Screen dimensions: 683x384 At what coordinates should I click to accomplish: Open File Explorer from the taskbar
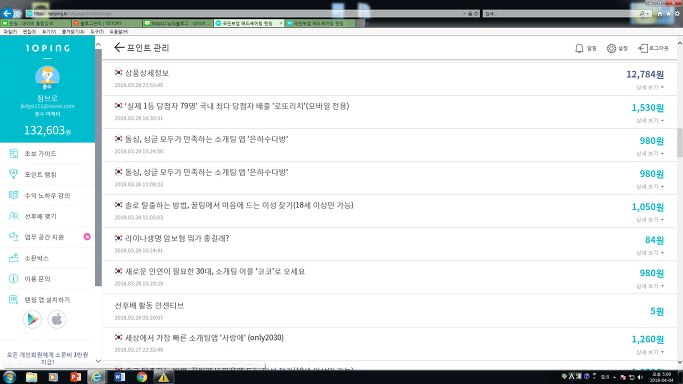click(31, 377)
